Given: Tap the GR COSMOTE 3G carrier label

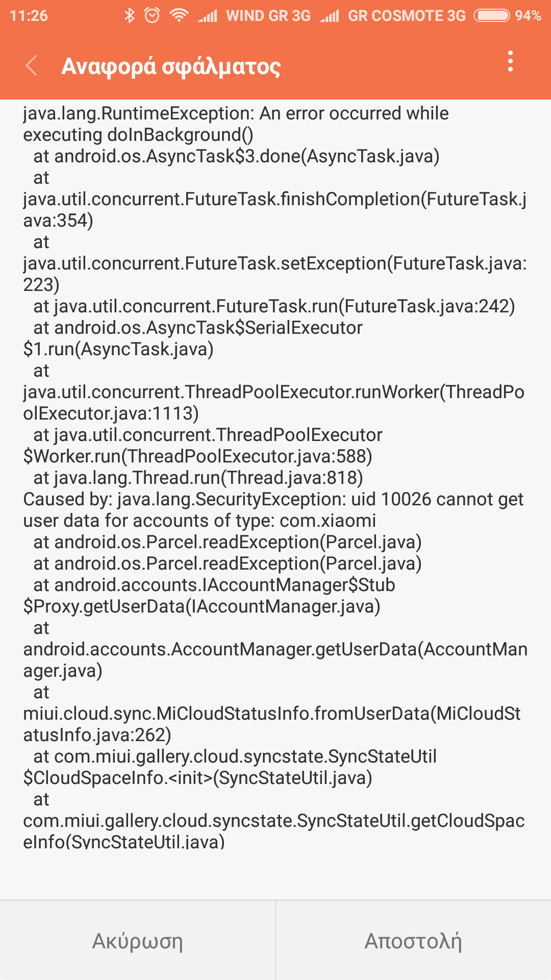Looking at the screenshot, I should [x=407, y=16].
